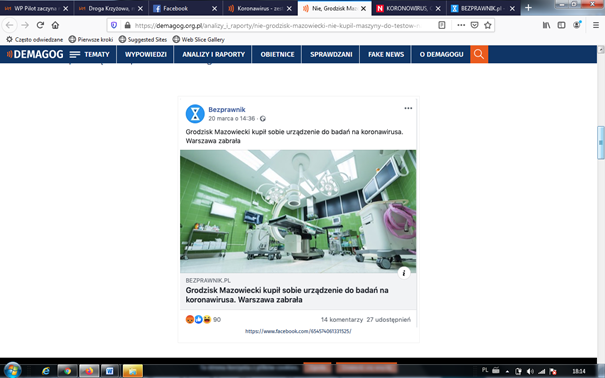Open the Library icon in the toolbar
The width and height of the screenshot is (605, 378).
tap(546, 25)
